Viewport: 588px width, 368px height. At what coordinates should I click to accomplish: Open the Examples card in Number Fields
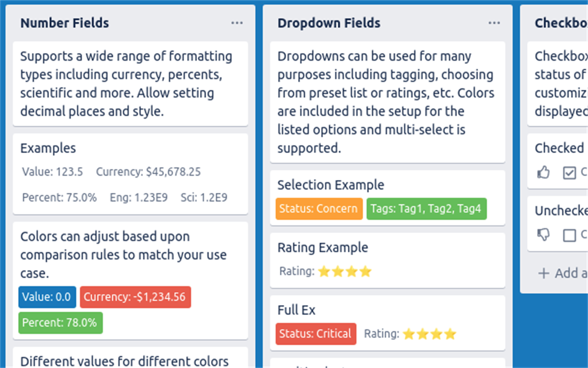tap(130, 172)
